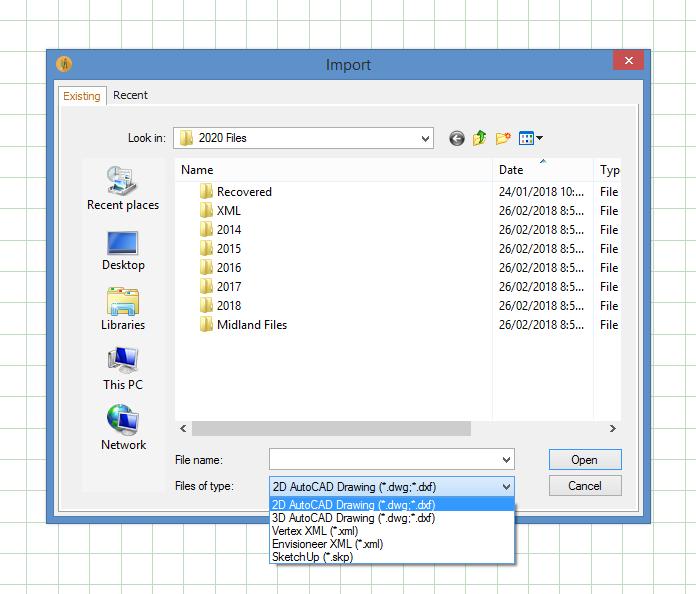
Task: Expand the Look in folder dropdown
Action: [425, 139]
